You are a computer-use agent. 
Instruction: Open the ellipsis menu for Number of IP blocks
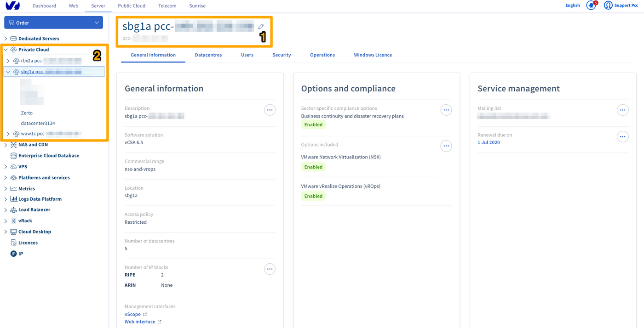pyautogui.click(x=270, y=269)
